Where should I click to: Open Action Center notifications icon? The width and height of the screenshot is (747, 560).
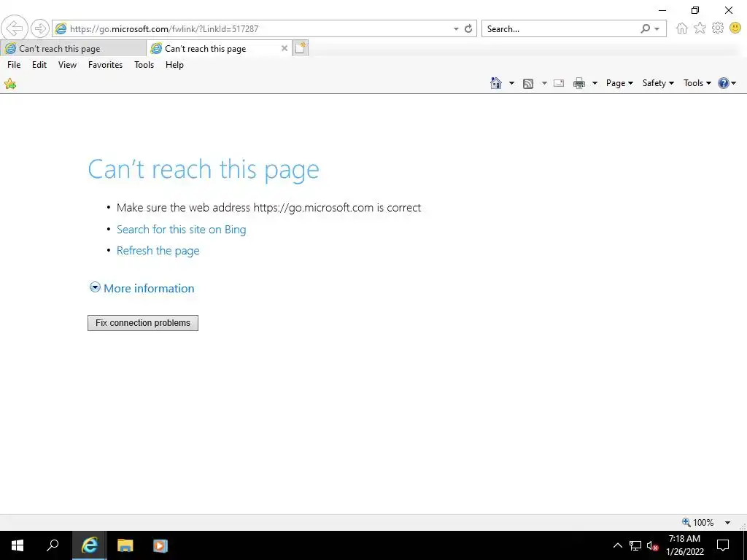tap(723, 545)
